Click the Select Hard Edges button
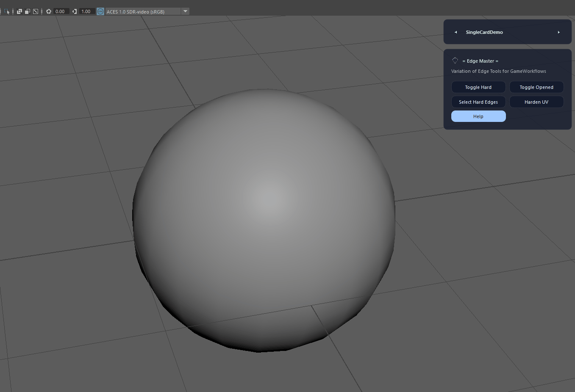This screenshot has width=575, height=392. point(478,102)
